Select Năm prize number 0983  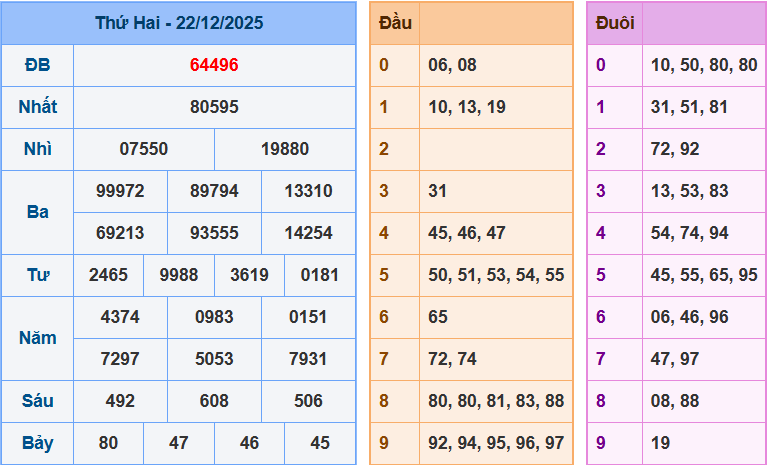[x=214, y=317]
